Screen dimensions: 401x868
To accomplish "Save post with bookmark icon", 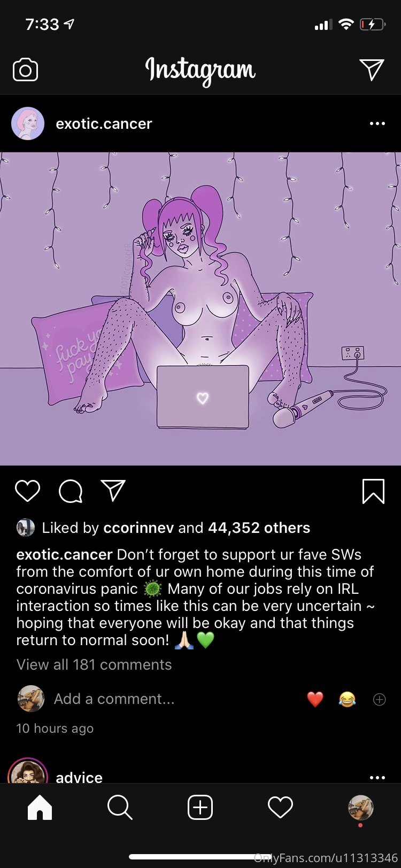I will click(x=373, y=491).
